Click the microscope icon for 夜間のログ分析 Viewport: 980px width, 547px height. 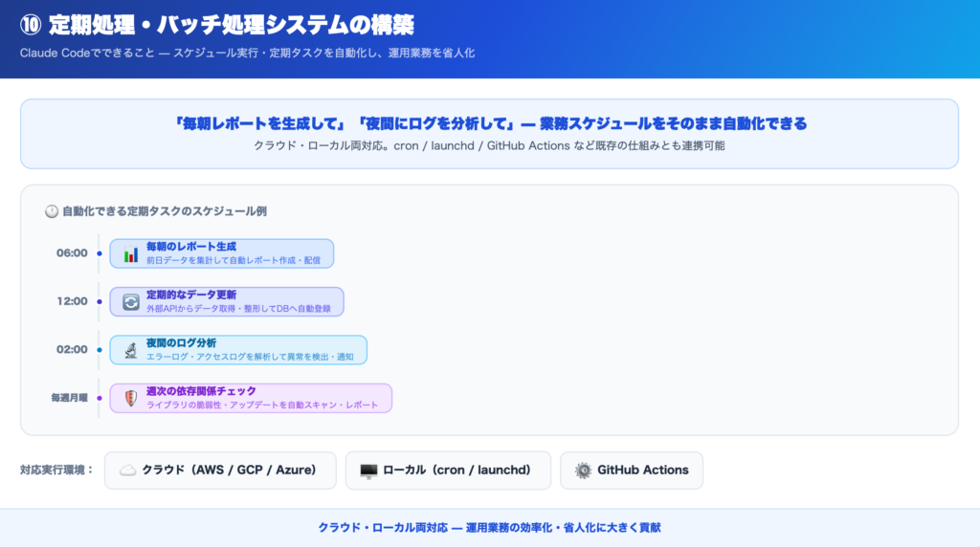(x=130, y=350)
